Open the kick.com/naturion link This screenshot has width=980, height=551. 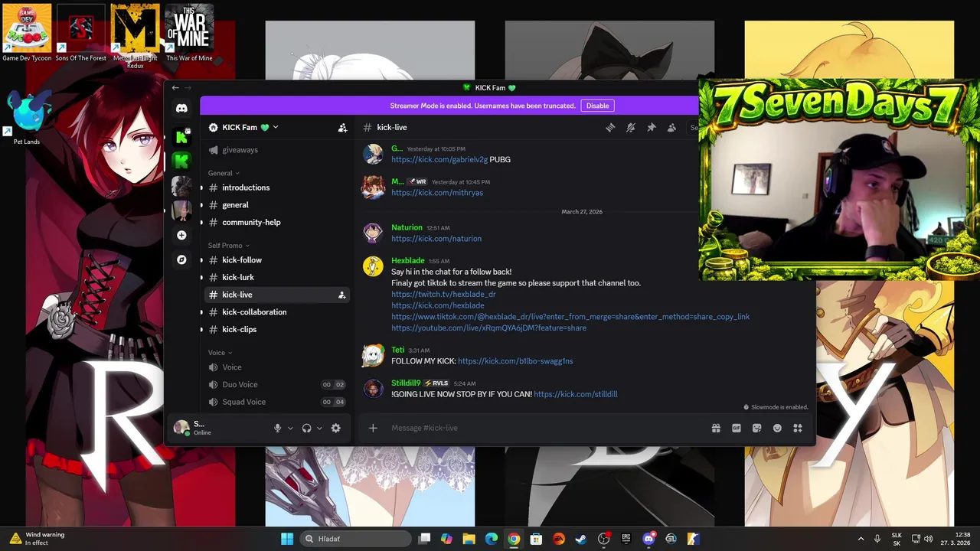click(x=436, y=239)
